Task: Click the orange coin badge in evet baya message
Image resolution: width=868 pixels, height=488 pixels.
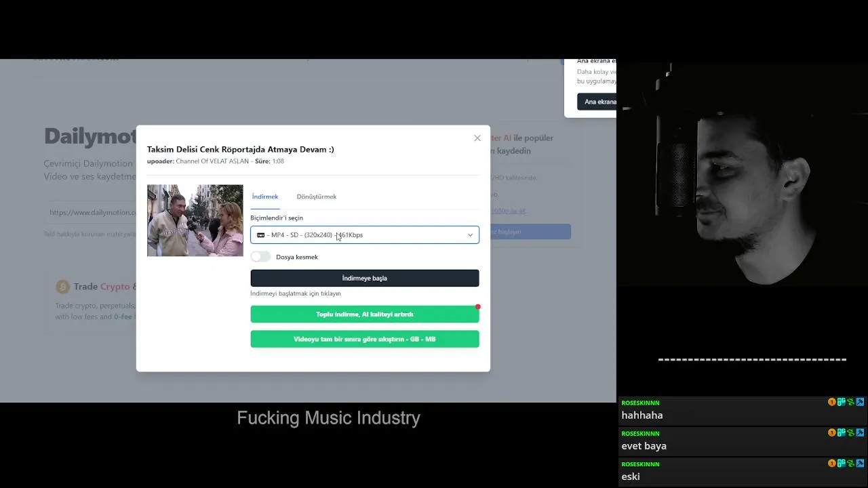Action: (x=832, y=432)
